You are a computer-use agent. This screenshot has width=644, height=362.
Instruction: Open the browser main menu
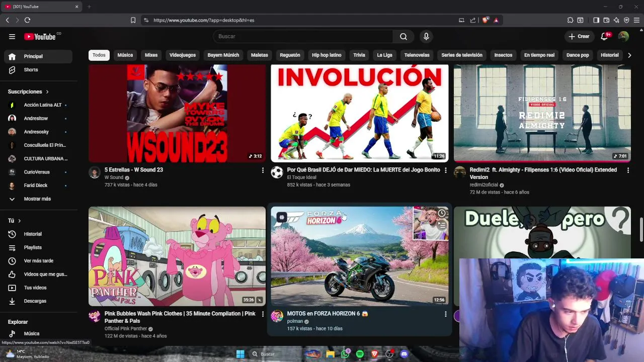pyautogui.click(x=636, y=20)
